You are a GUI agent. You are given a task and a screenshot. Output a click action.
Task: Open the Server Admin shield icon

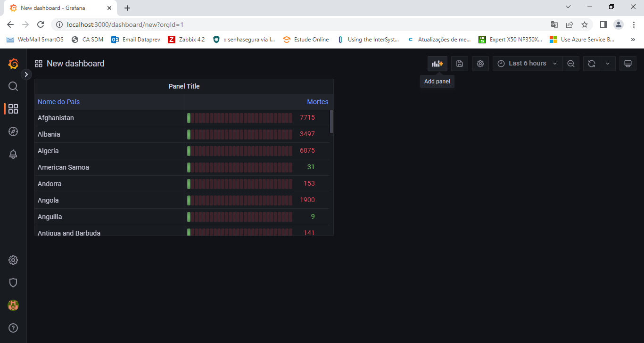[x=13, y=282]
